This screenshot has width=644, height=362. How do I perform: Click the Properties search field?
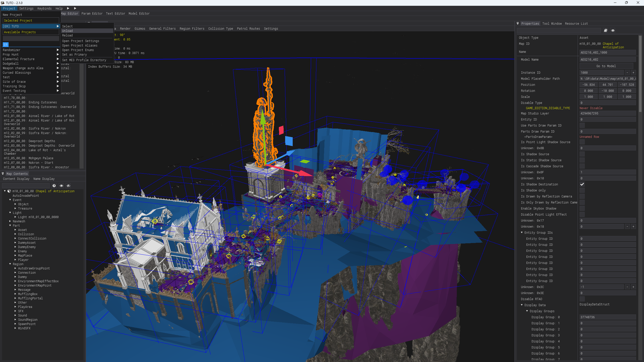pos(559,30)
